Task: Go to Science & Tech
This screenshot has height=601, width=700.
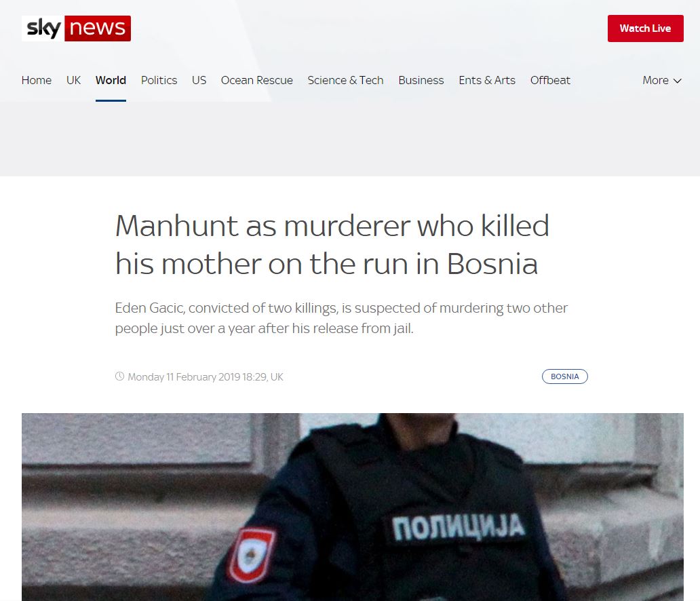Action: point(345,80)
